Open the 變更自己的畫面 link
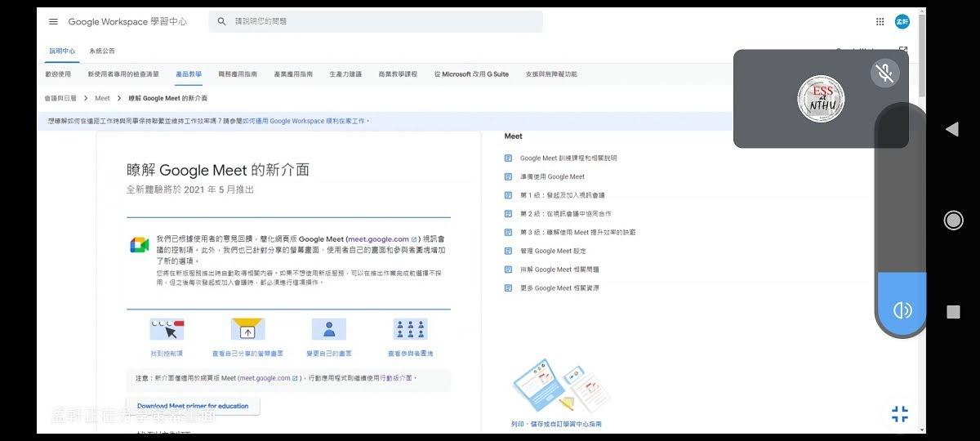 click(329, 354)
